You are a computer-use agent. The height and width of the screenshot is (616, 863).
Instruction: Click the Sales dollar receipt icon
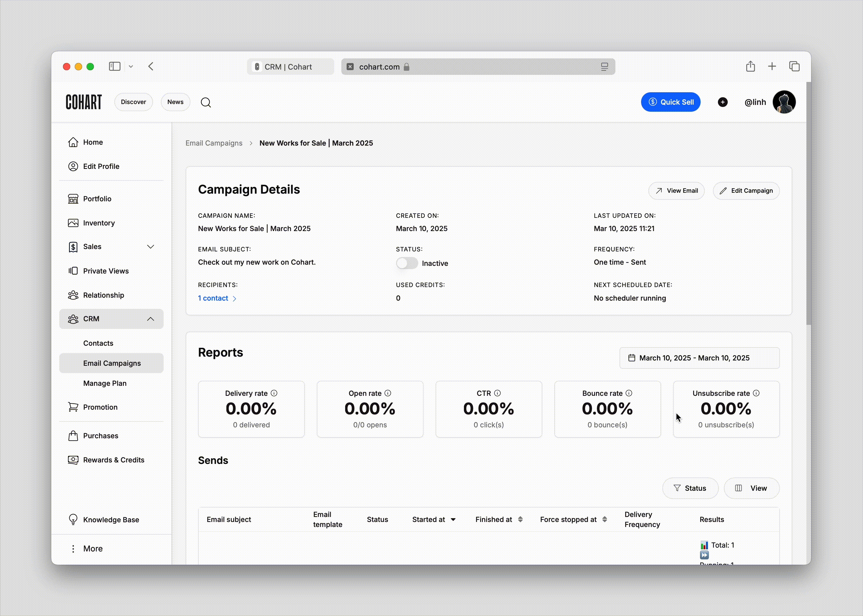pyautogui.click(x=73, y=247)
